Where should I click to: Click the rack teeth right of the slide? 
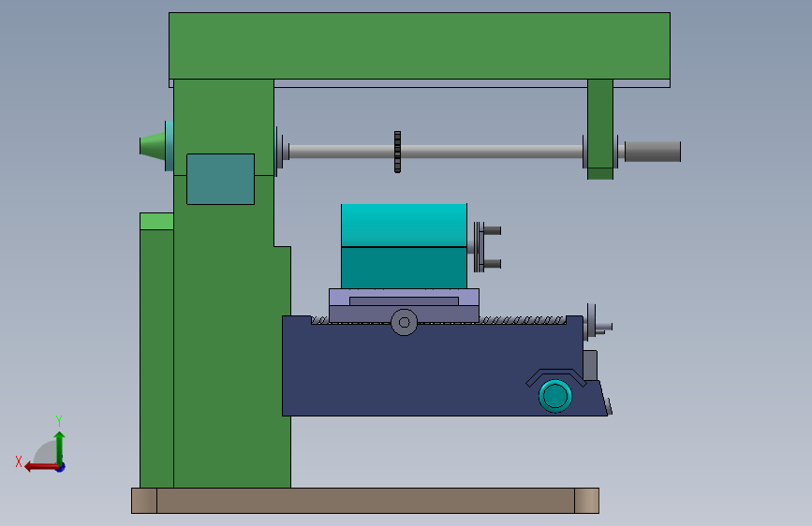pyautogui.click(x=523, y=320)
